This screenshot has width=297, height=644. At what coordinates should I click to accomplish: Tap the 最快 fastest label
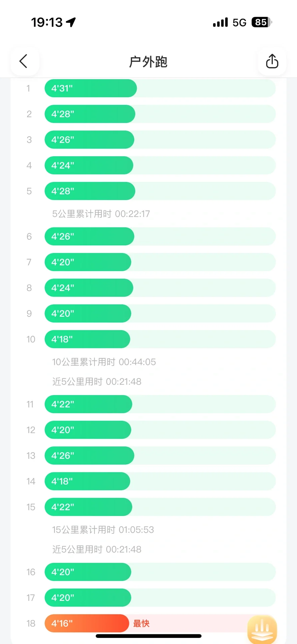(141, 624)
